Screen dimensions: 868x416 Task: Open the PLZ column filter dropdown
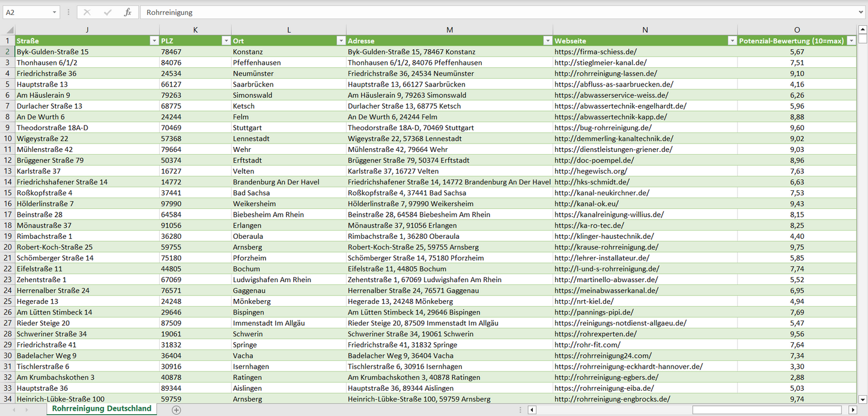pyautogui.click(x=226, y=41)
